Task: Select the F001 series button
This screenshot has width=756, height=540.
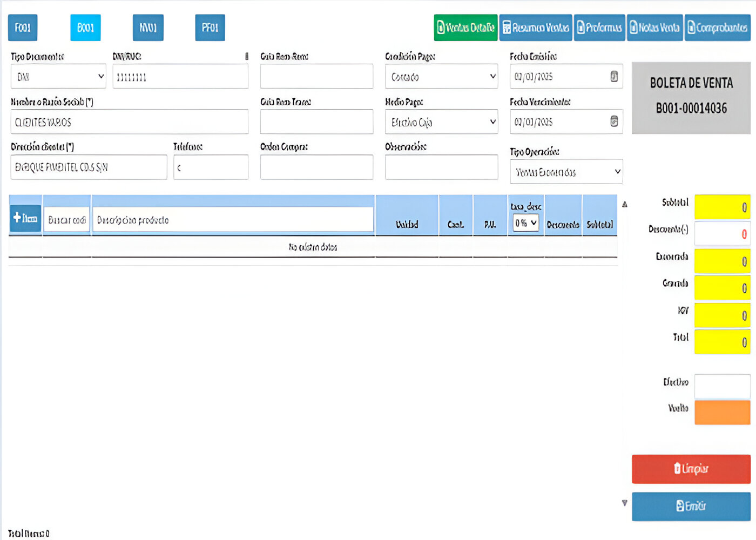Action: click(x=23, y=28)
